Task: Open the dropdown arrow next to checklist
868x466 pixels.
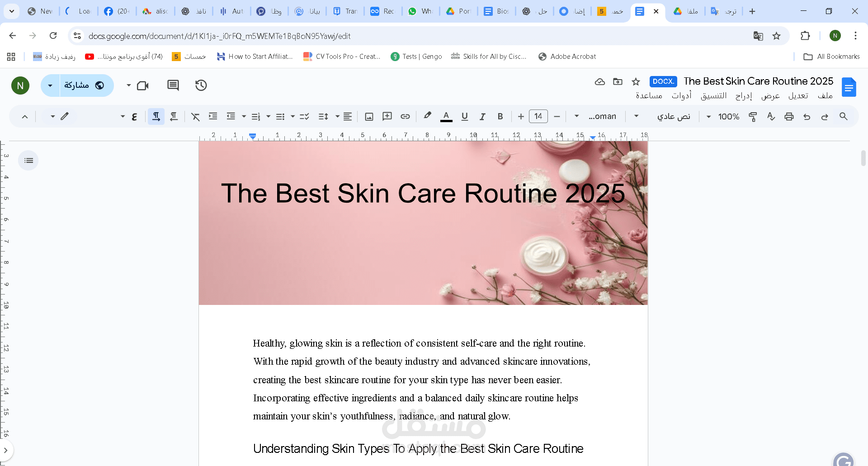Action: (x=292, y=116)
